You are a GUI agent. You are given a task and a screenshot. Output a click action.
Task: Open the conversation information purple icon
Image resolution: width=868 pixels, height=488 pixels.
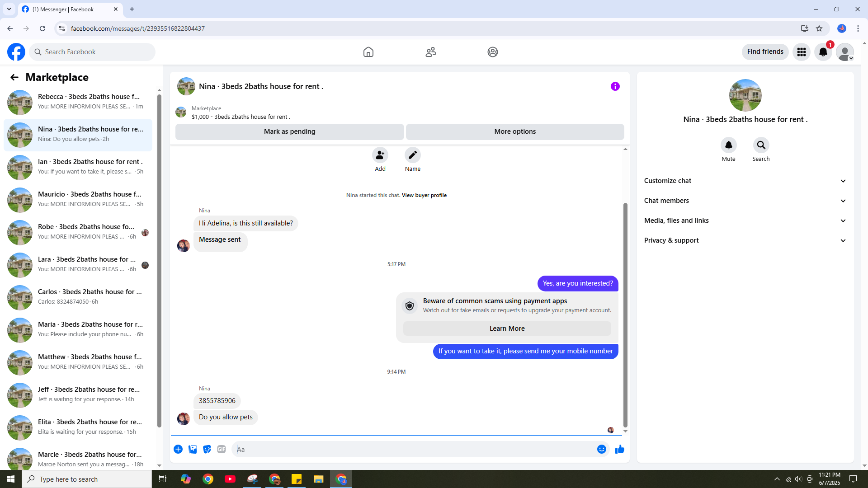(x=615, y=86)
